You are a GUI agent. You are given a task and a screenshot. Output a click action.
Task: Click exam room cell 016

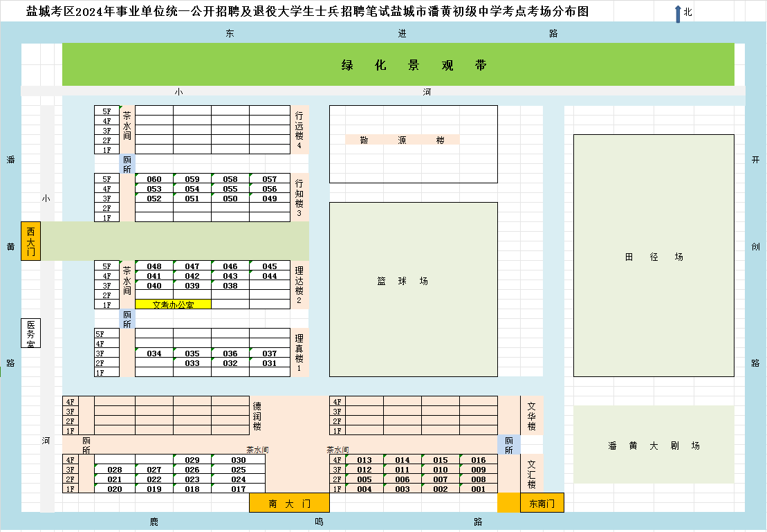(479, 460)
